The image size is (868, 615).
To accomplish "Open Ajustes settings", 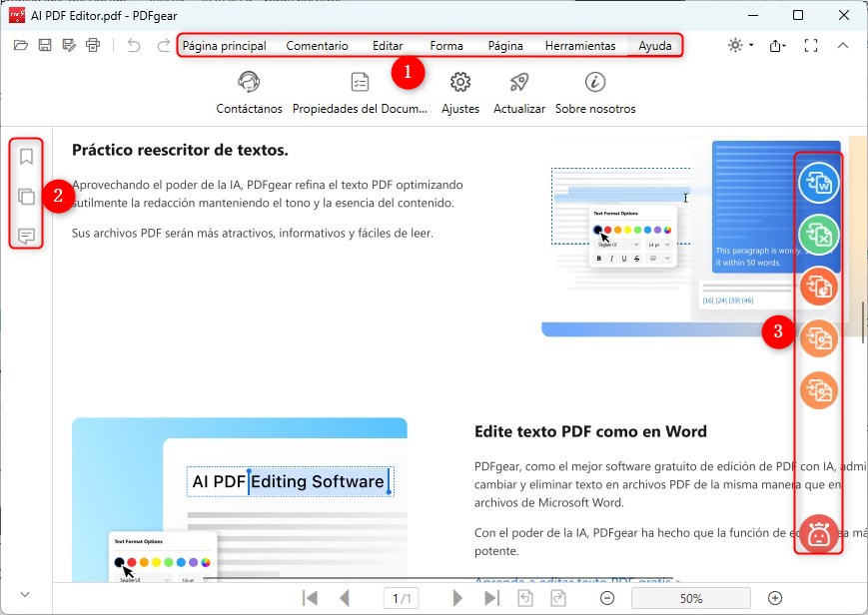I will coord(460,93).
